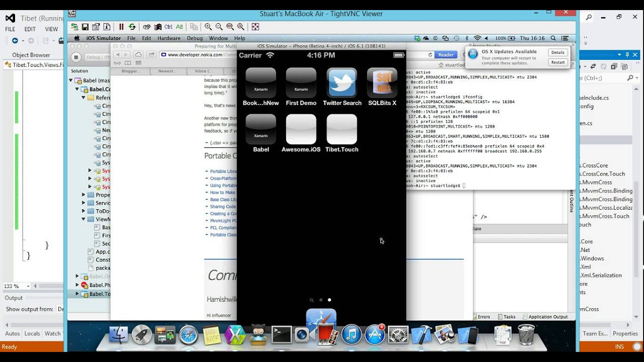644x362 pixels.
Task: Click TightVNC pause button
Action: point(121,27)
